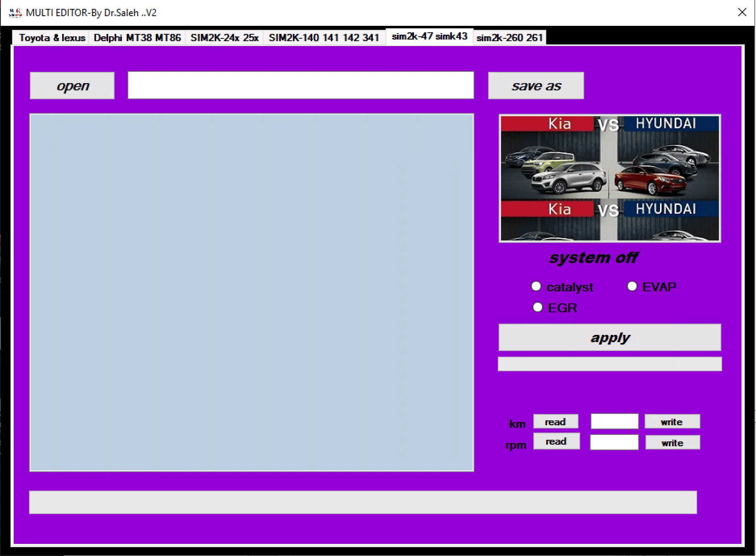The height and width of the screenshot is (556, 756).
Task: Open the Delphi MT38 MT86 tab
Action: (137, 38)
